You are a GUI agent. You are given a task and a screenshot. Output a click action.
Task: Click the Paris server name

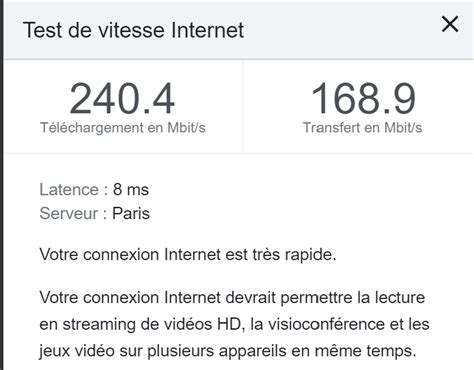(131, 213)
